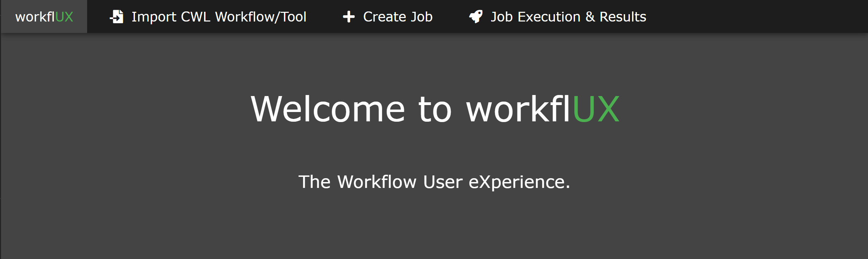Click the word Welcome in the heading
The image size is (868, 259).
tap(328, 109)
